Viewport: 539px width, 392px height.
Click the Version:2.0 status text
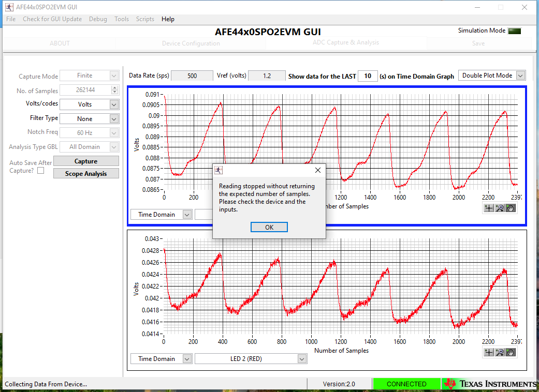point(339,384)
